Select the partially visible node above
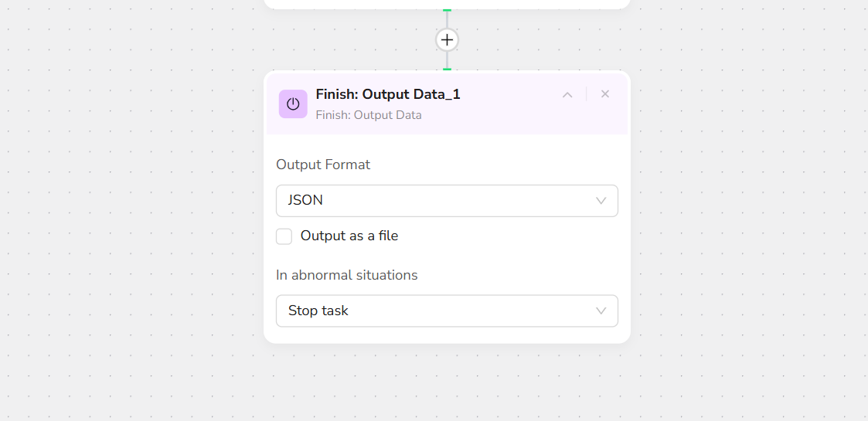Image resolution: width=868 pixels, height=421 pixels. [x=447, y=4]
